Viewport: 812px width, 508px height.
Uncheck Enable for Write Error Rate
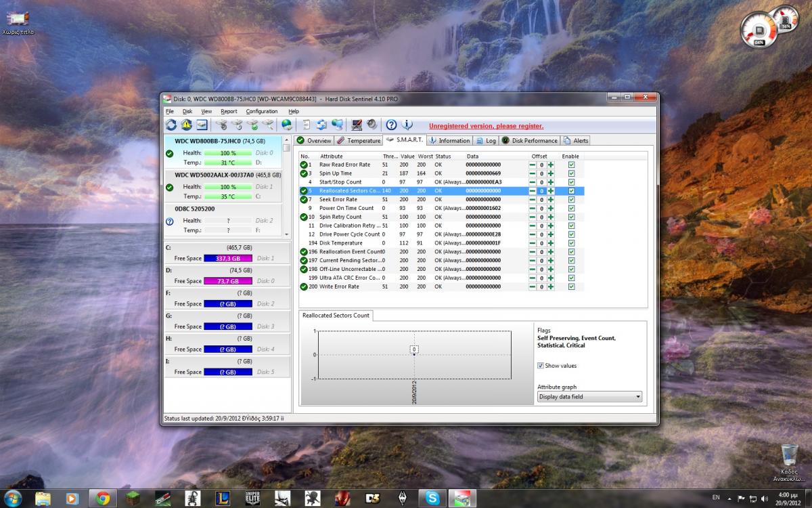click(x=571, y=287)
